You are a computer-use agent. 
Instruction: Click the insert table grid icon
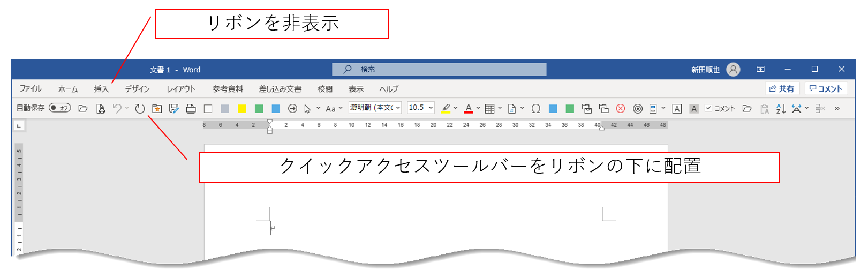489,109
